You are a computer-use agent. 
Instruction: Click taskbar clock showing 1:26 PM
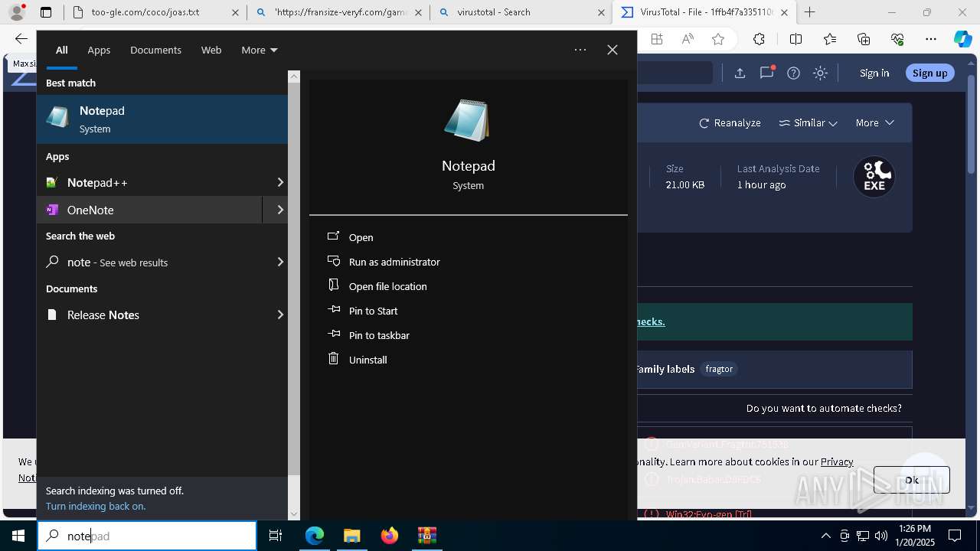point(916,536)
